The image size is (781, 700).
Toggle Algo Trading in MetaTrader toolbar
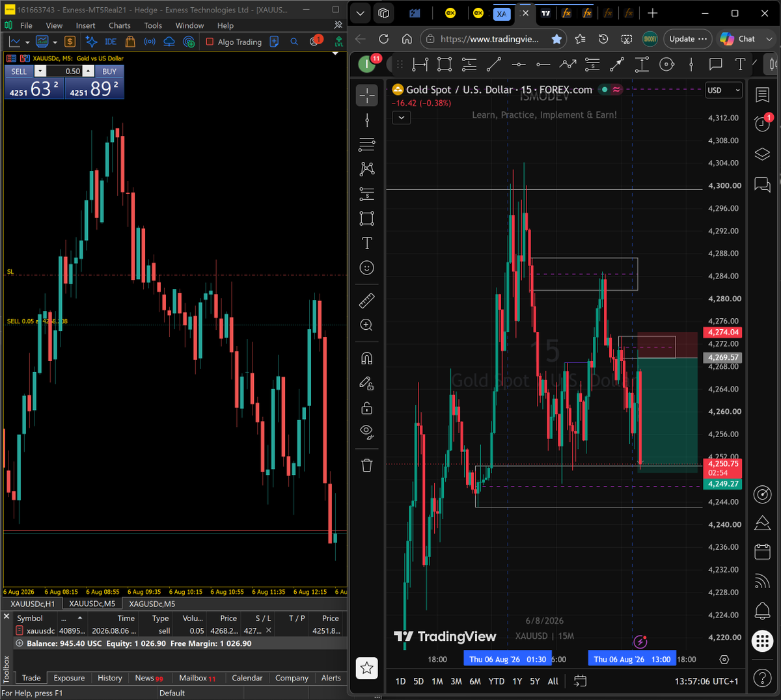(x=234, y=42)
